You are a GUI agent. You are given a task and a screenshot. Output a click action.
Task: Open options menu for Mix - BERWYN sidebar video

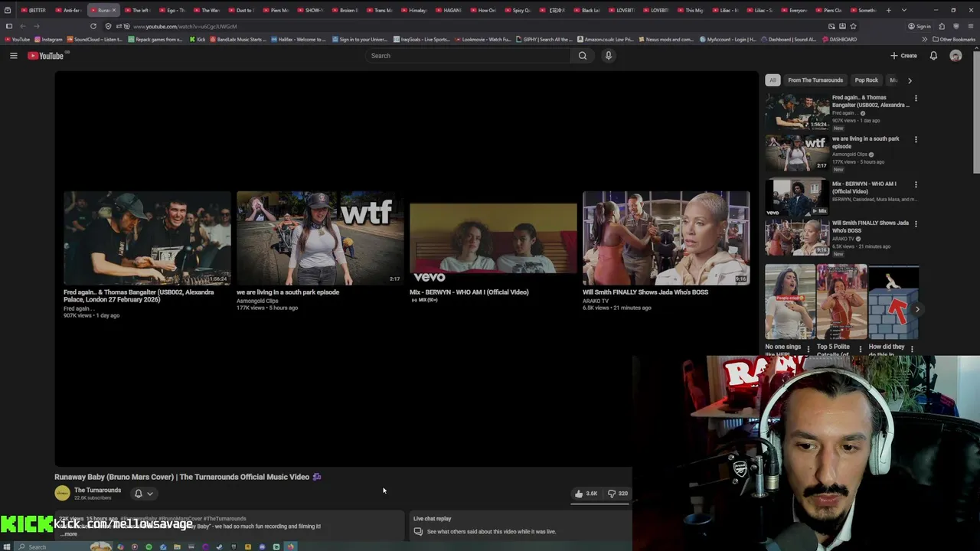916,184
